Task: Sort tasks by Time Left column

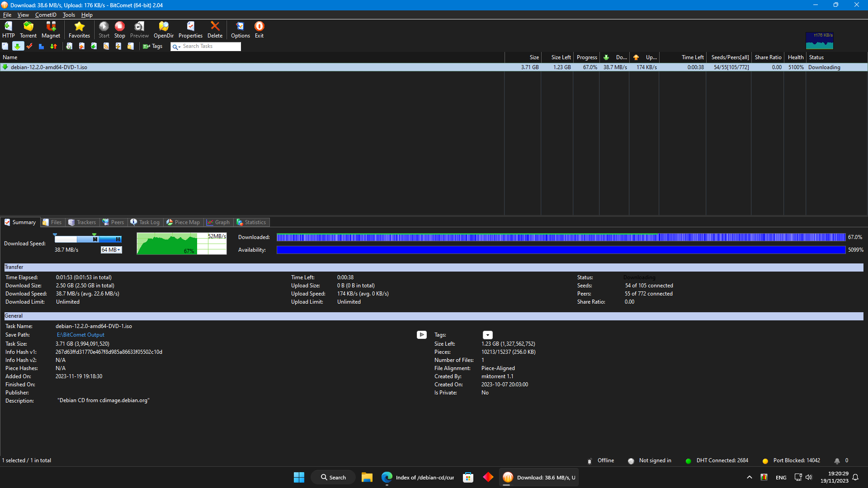Action: coord(683,57)
